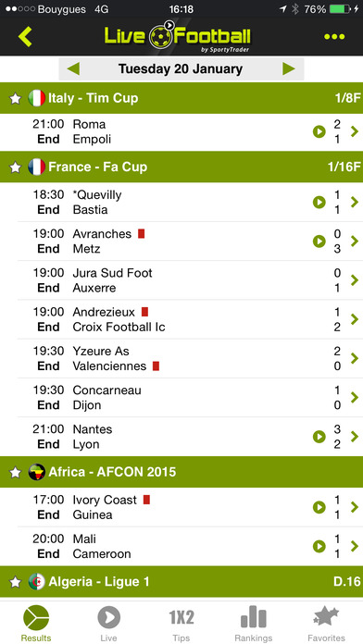Play live video for Roma vs Empoli

tap(319, 131)
